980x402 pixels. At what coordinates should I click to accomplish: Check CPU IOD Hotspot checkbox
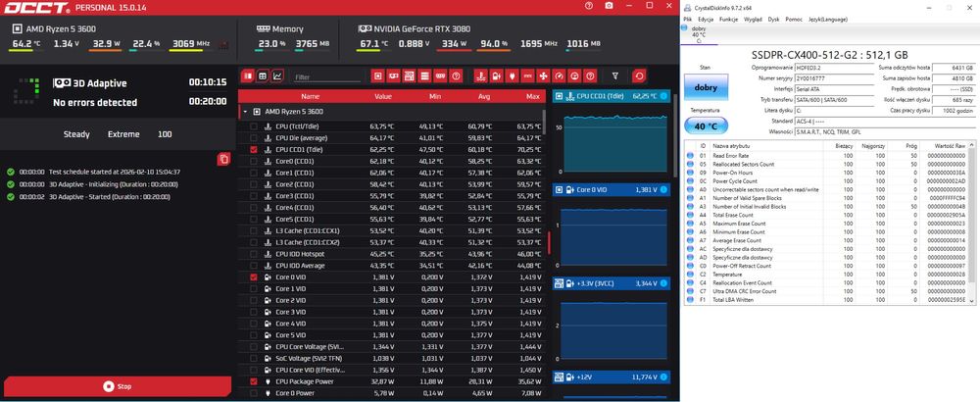tap(253, 254)
